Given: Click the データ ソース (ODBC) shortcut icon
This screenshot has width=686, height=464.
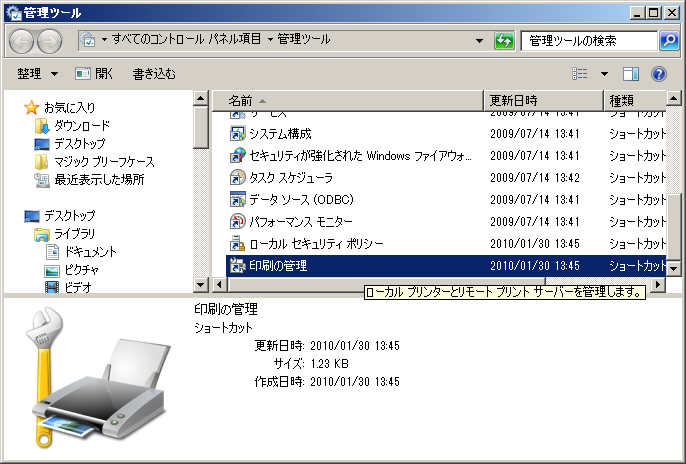Looking at the screenshot, I should click(238, 199).
